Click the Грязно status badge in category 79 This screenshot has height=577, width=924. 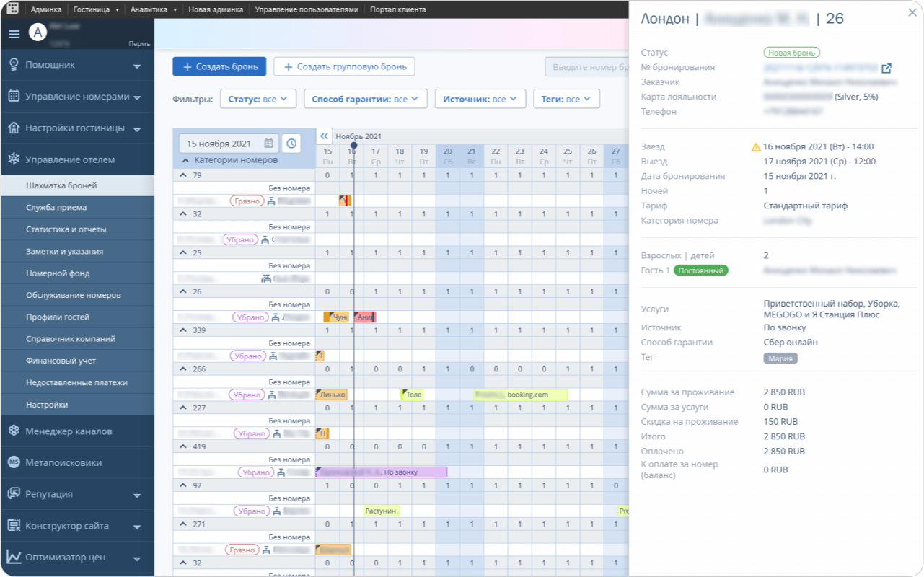247,201
